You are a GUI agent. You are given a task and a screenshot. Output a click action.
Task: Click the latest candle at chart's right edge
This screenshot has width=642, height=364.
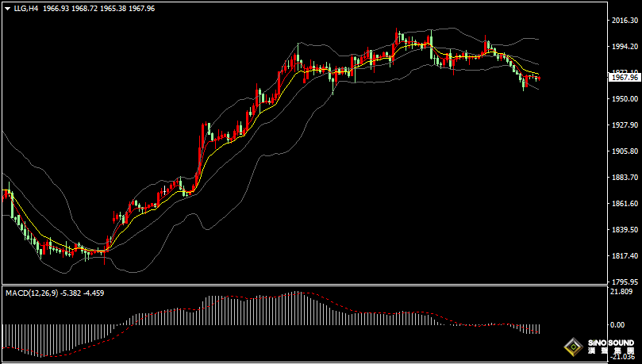[x=538, y=78]
